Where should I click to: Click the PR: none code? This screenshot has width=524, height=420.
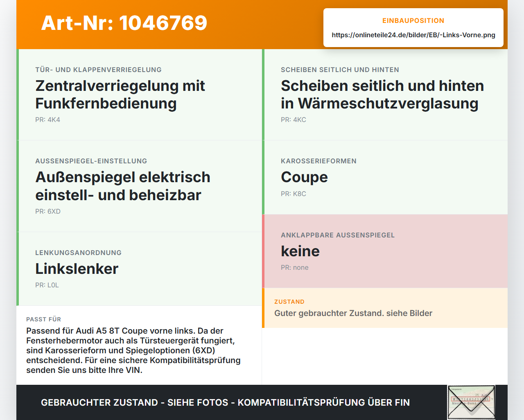[295, 267]
